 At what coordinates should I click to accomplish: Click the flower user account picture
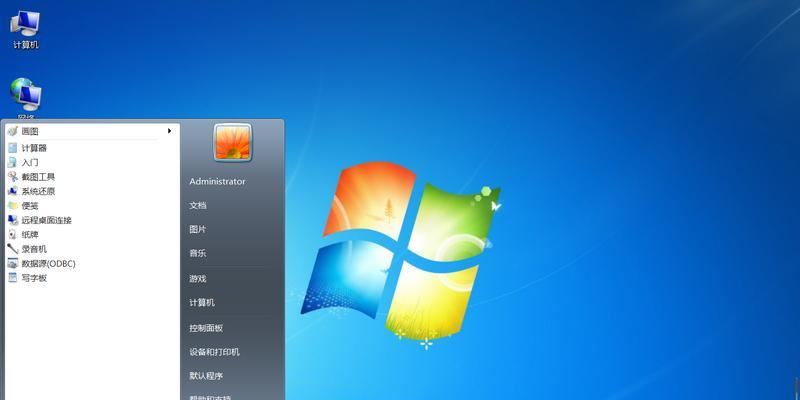pos(233,142)
